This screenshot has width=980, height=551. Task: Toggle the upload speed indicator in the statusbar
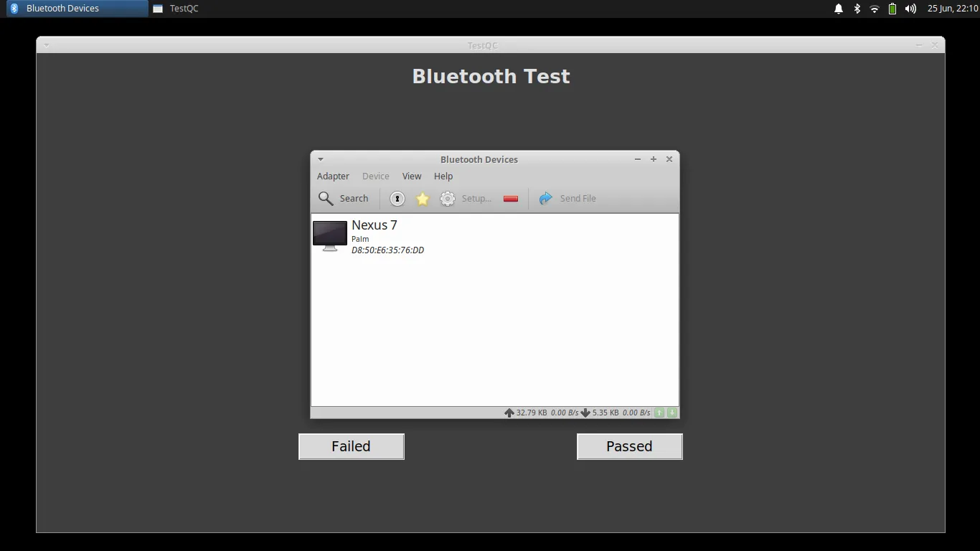[x=659, y=413]
